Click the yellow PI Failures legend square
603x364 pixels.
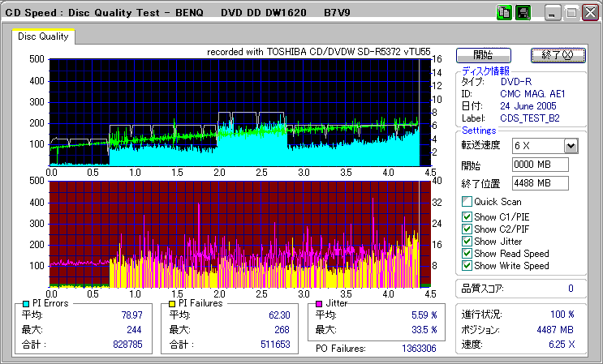(x=172, y=303)
